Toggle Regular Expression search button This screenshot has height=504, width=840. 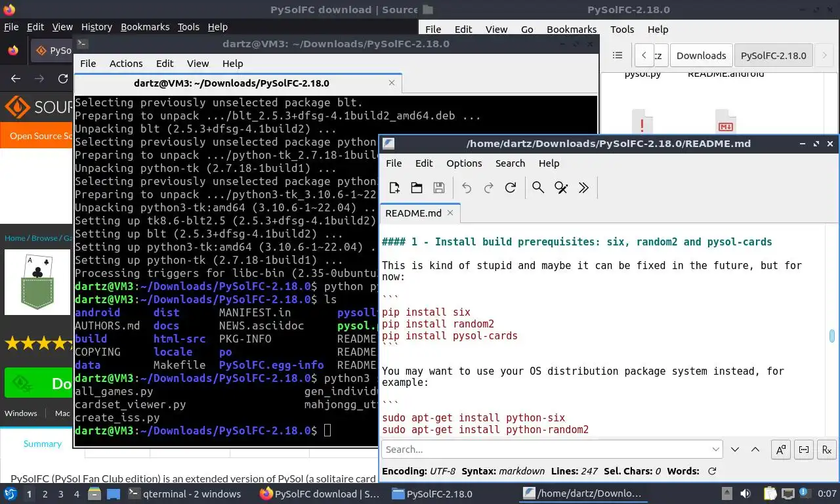[827, 450]
